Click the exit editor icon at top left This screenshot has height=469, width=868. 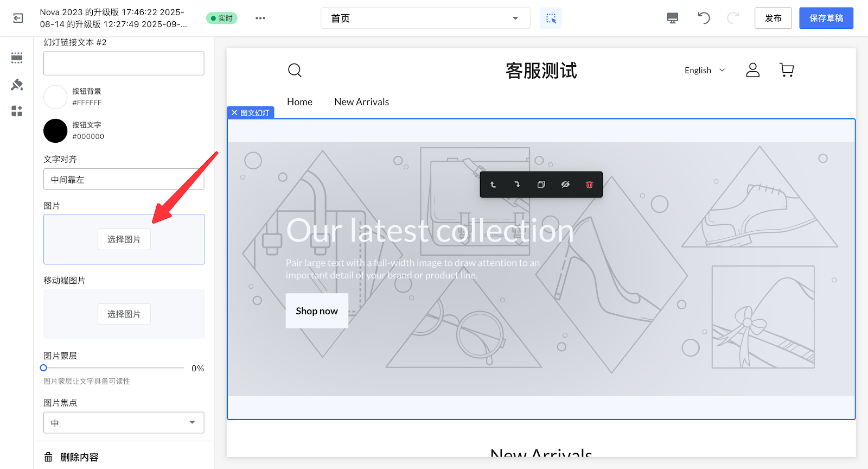[18, 18]
